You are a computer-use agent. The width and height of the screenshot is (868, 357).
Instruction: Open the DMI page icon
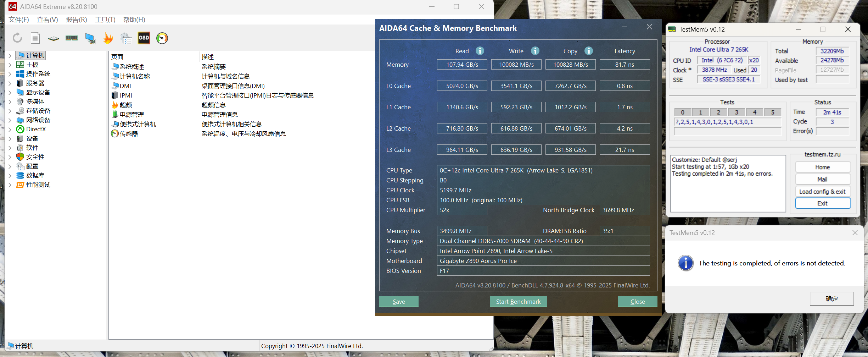click(x=115, y=86)
